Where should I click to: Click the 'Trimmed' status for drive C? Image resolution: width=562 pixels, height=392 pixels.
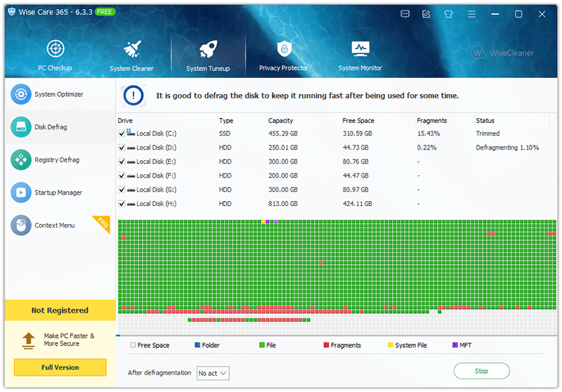(488, 133)
